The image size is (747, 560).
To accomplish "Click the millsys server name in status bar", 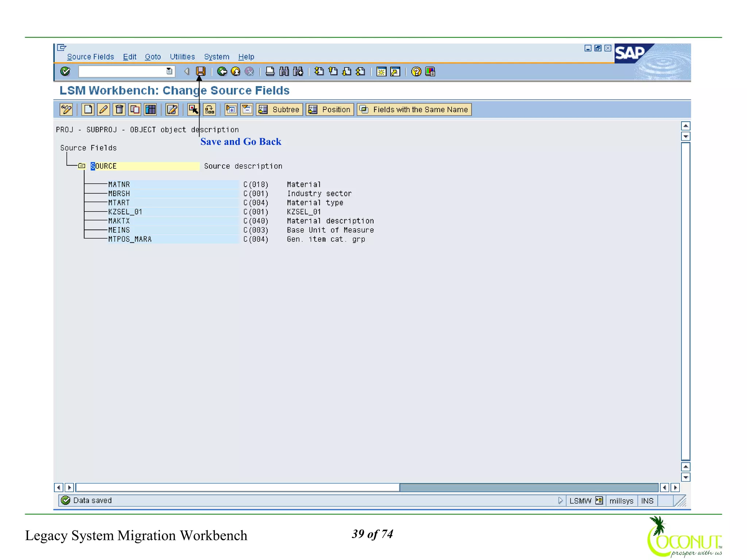I will click(621, 501).
